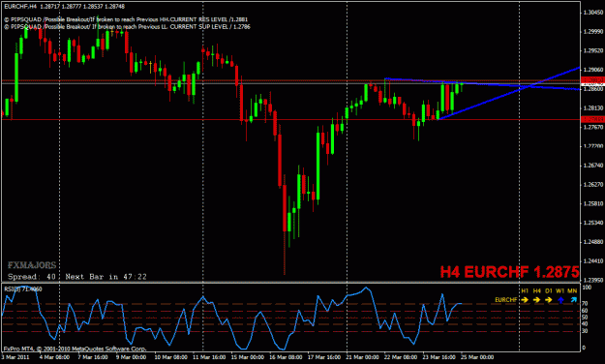Click the RSI scale value 70
605x364 pixels.
coord(585,304)
